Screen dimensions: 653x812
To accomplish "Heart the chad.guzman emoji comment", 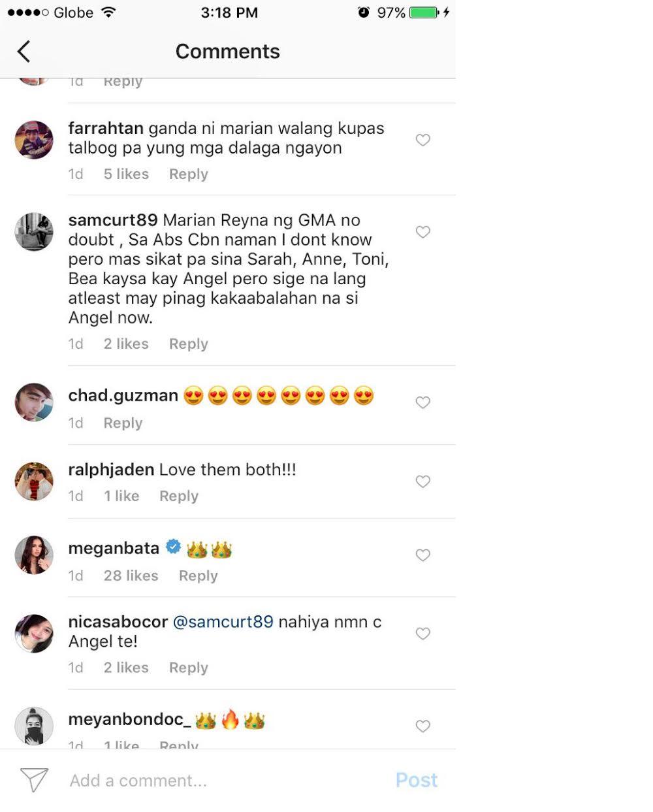I will coord(423,402).
